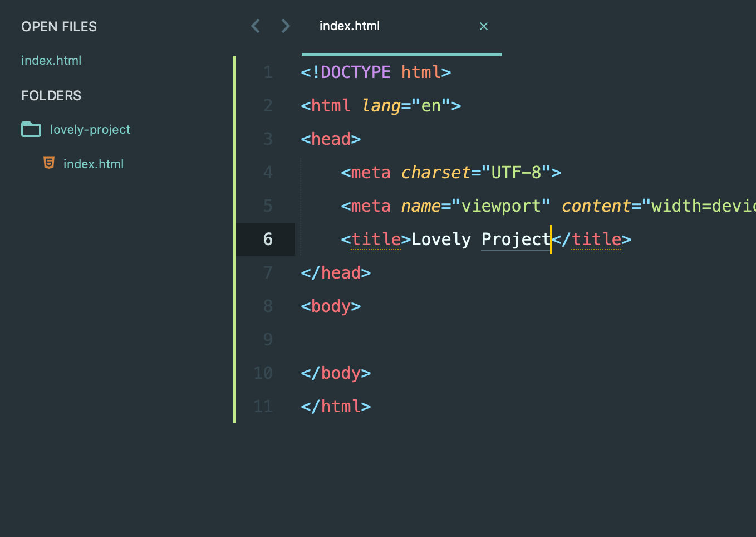Click the opening title tag
Image resolution: width=756 pixels, height=537 pixels.
pos(376,240)
